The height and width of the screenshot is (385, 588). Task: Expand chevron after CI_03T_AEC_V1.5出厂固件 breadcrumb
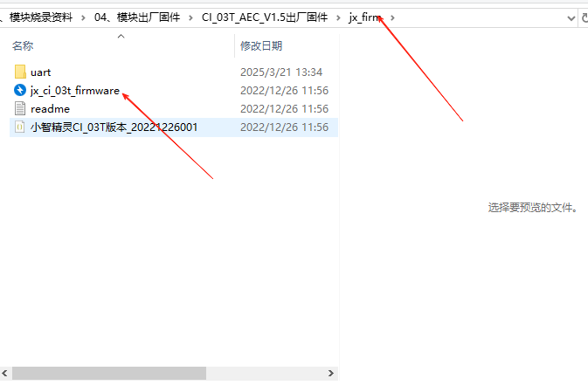[338, 17]
